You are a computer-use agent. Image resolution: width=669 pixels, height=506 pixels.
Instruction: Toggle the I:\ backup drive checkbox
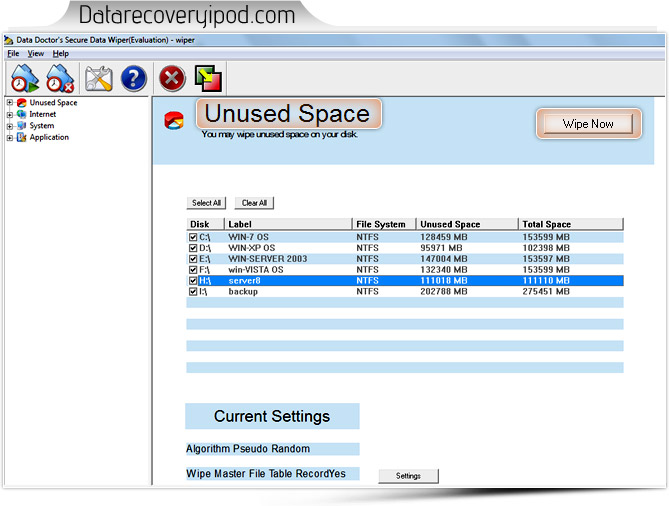[x=193, y=291]
